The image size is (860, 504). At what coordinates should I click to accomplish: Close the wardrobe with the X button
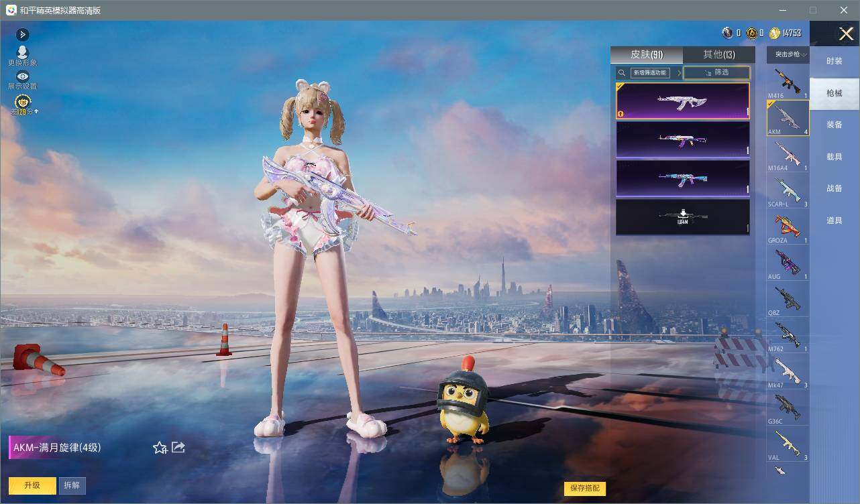847,34
